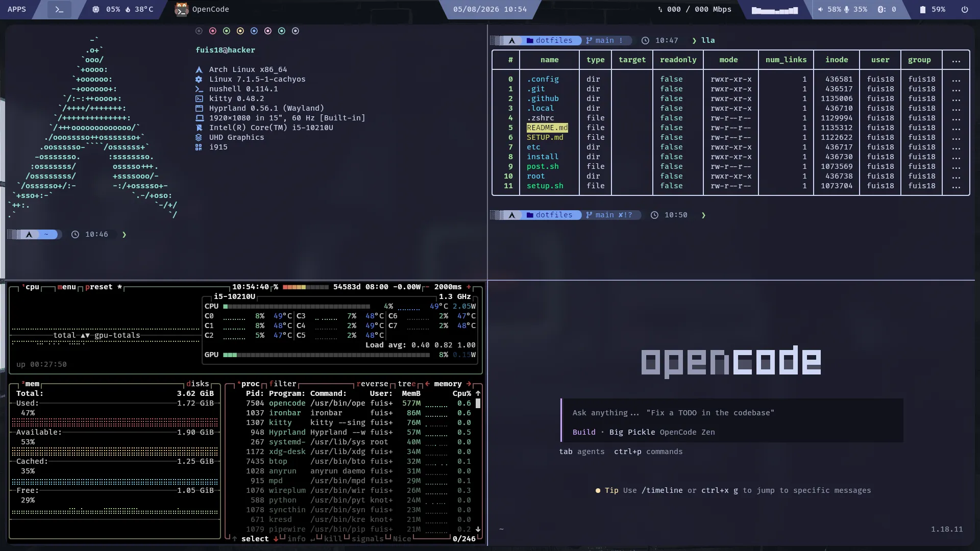The image size is (980, 551).
Task: Open the APPS launcher in top bar
Action: [x=17, y=9]
